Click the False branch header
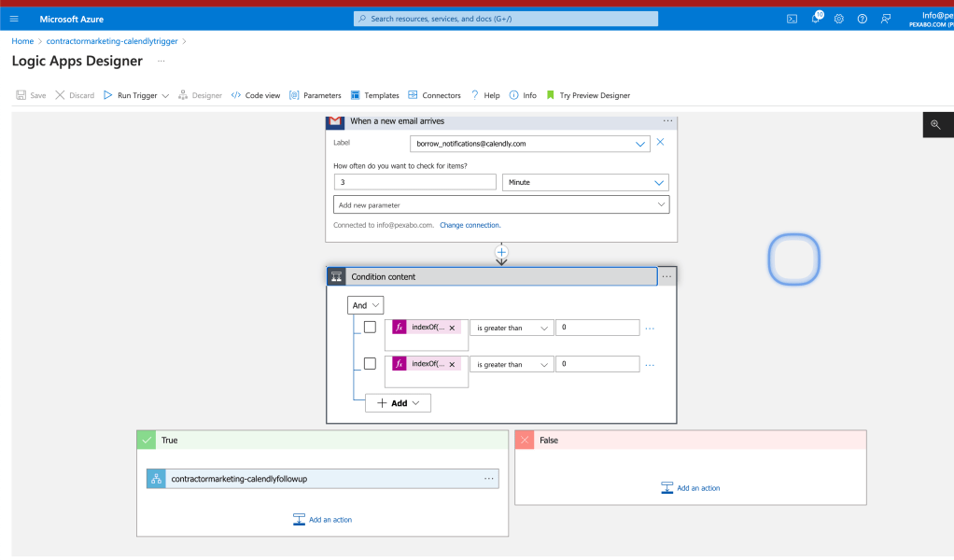 pyautogui.click(x=691, y=441)
